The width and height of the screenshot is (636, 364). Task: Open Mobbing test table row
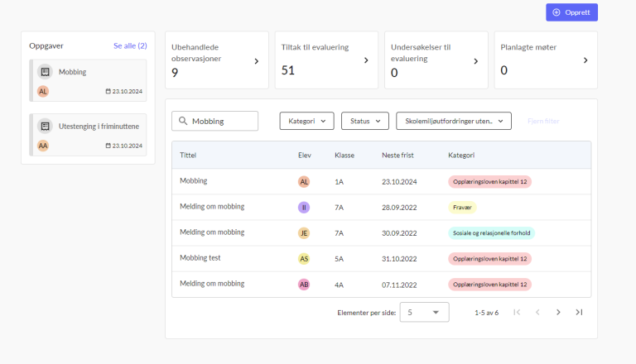pyautogui.click(x=200, y=258)
